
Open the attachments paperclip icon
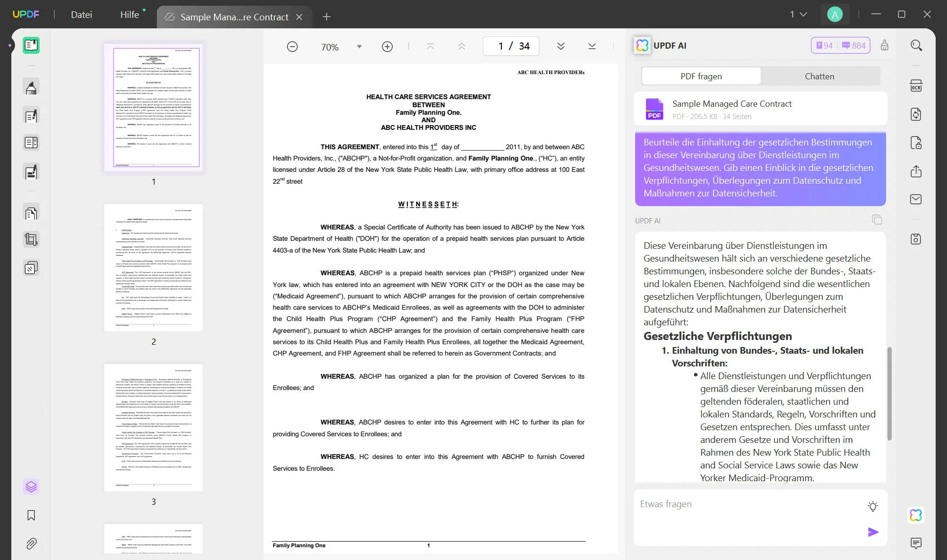(31, 543)
